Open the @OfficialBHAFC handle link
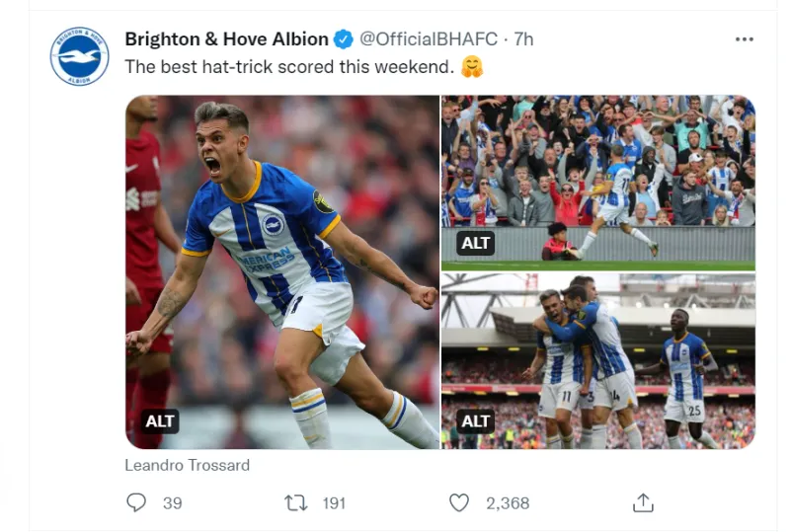 [x=427, y=39]
